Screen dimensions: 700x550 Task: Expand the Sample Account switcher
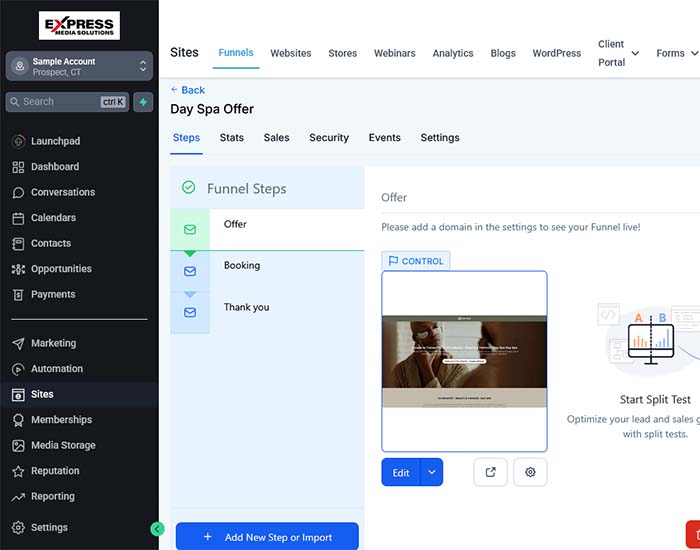(x=79, y=66)
